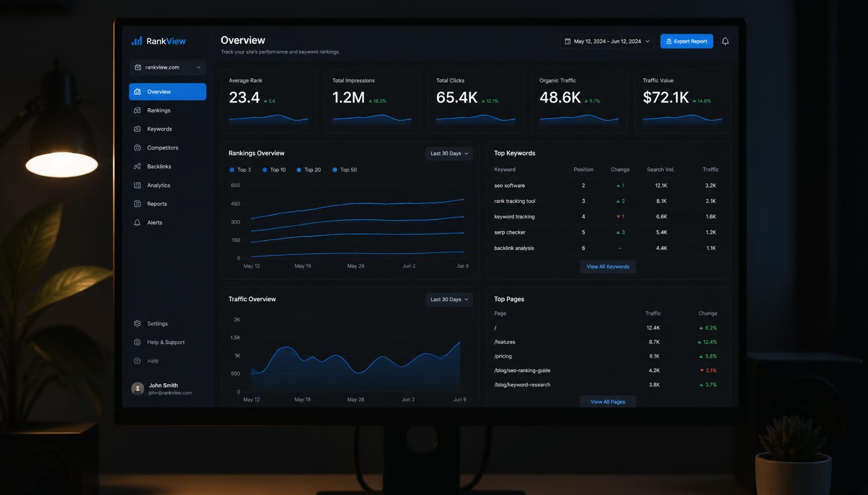
Task: Select the "seo software" keyword row
Action: point(608,186)
